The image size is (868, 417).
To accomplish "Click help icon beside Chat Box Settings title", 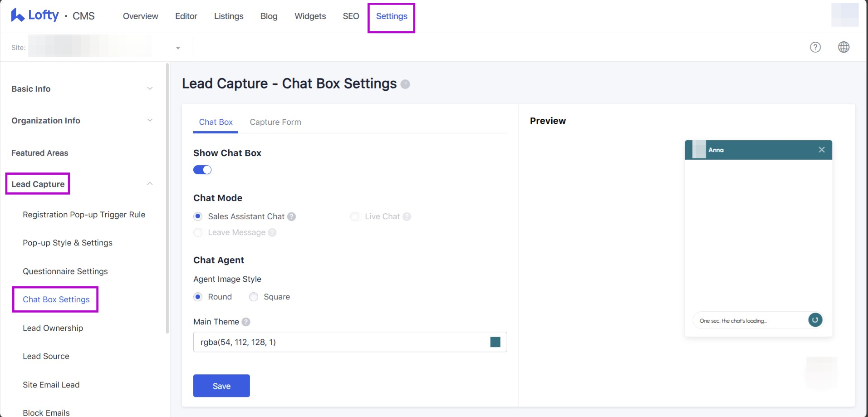I will [405, 84].
